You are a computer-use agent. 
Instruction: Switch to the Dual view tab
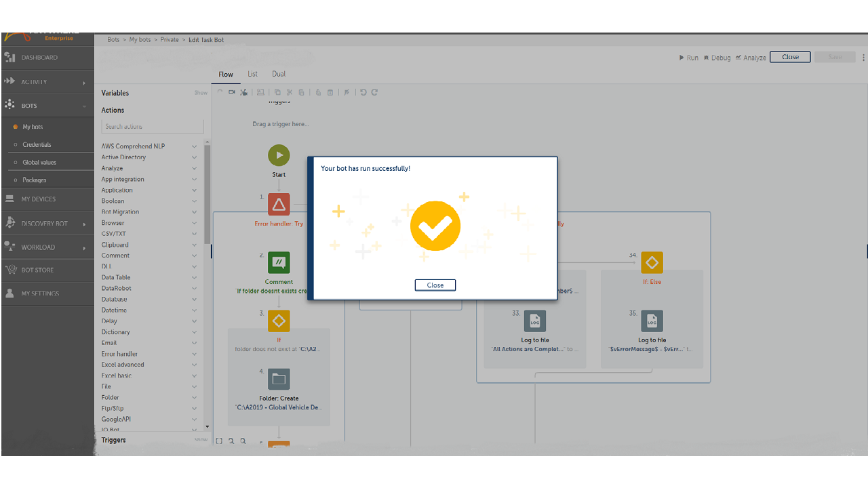(279, 74)
